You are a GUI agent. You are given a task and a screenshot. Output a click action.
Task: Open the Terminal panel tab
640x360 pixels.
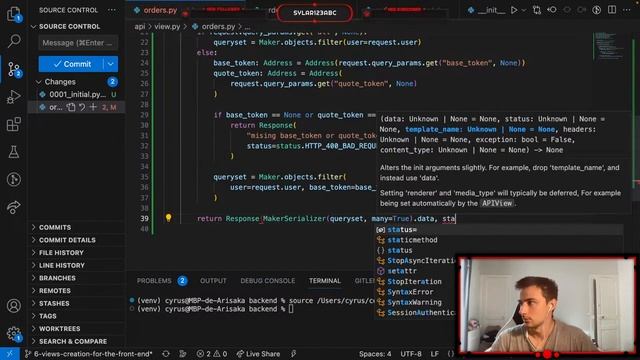point(324,281)
